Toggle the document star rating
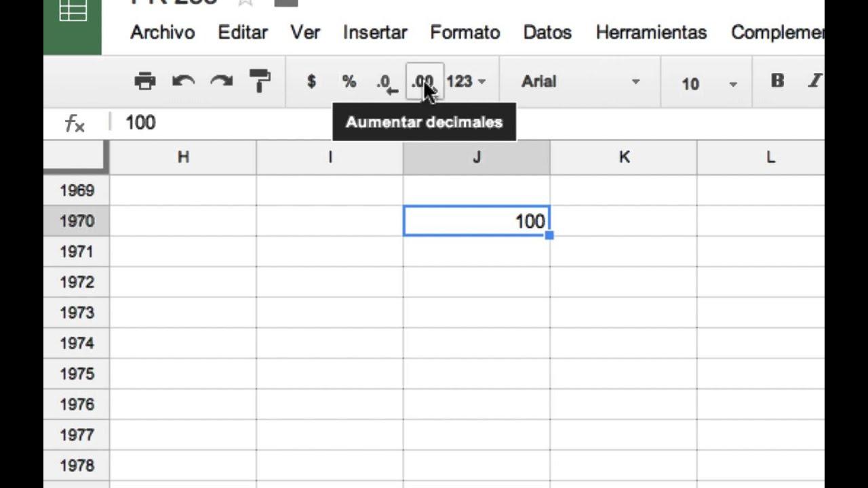 [x=245, y=3]
